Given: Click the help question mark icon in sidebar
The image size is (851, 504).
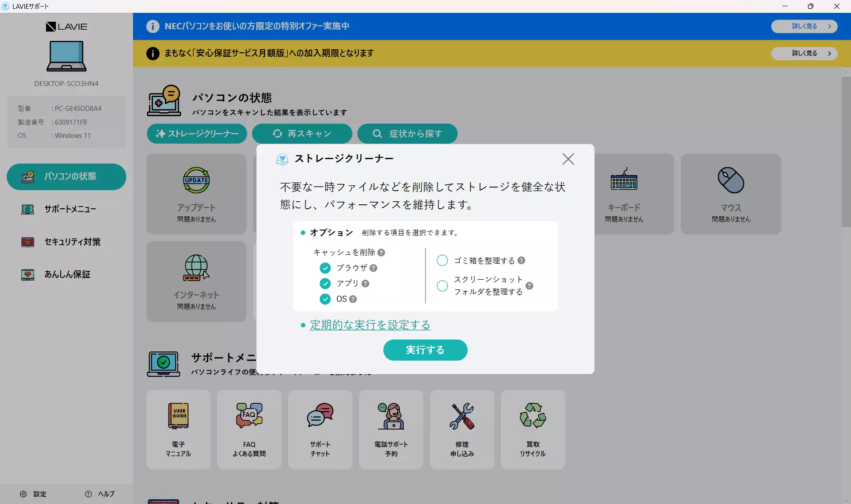Looking at the screenshot, I should coord(89,494).
